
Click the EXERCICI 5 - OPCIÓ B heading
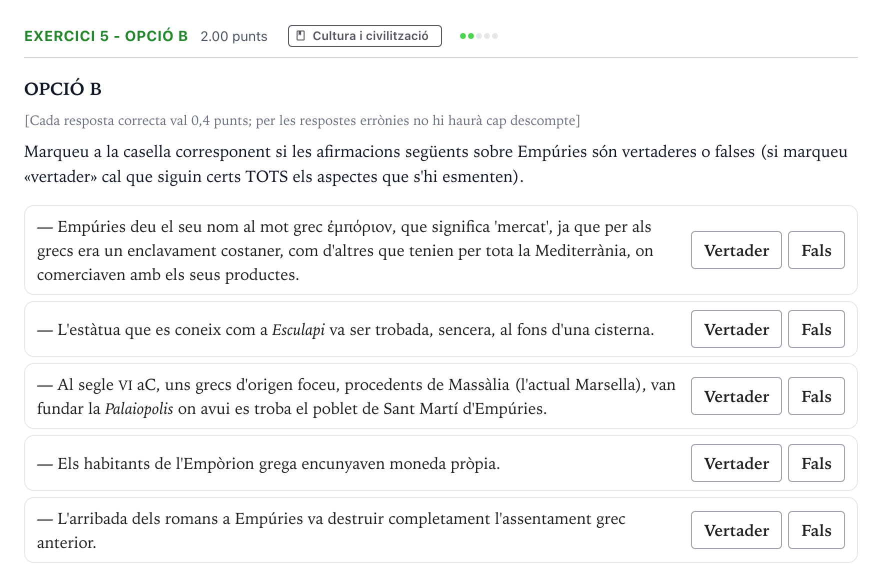(x=106, y=36)
